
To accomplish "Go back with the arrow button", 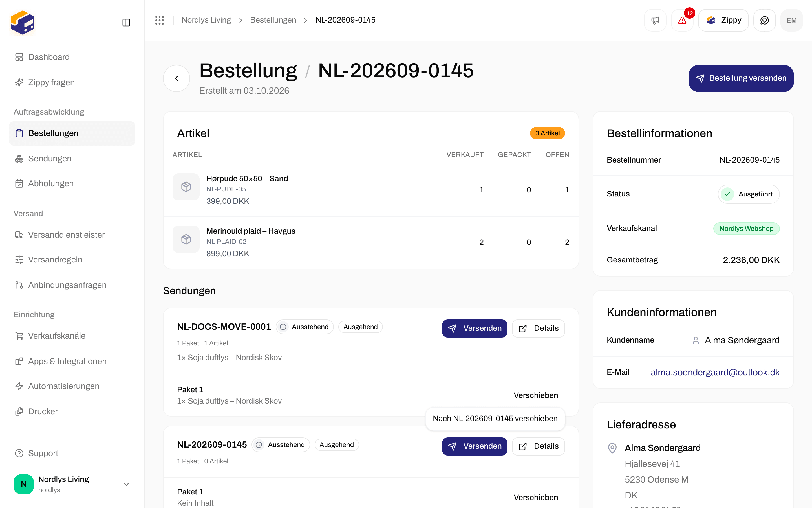I will (x=176, y=78).
